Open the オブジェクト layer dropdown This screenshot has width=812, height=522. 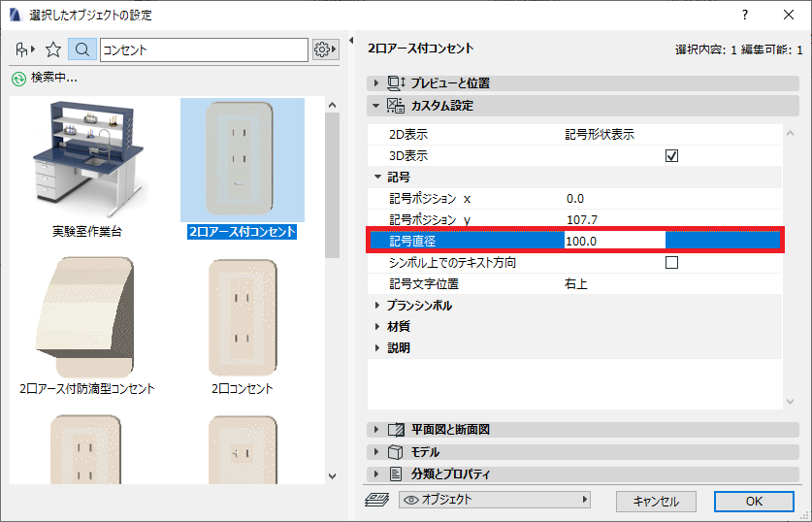495,500
